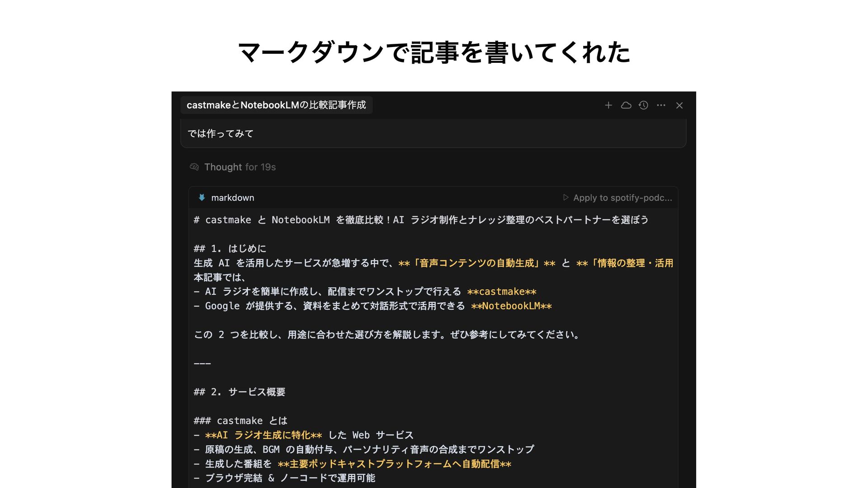
Task: Click the '### castmake とは' heading
Action: click(240, 421)
